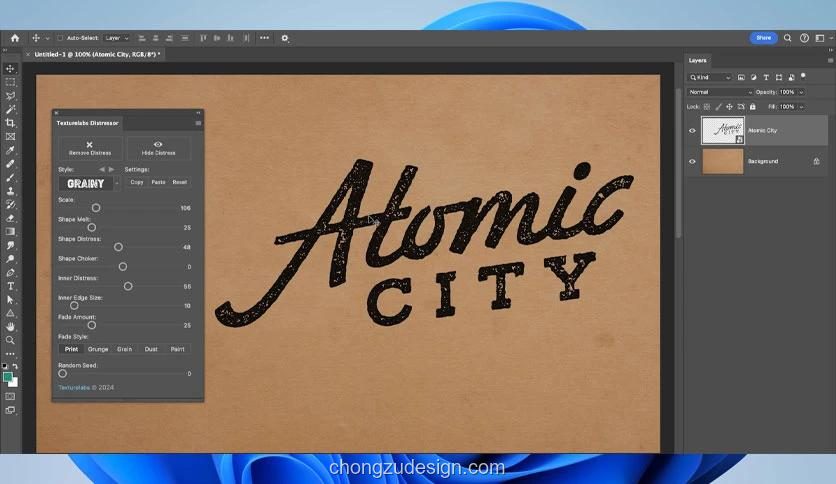The width and height of the screenshot is (836, 484).
Task: Select the Dodge tool
Action: point(10,259)
